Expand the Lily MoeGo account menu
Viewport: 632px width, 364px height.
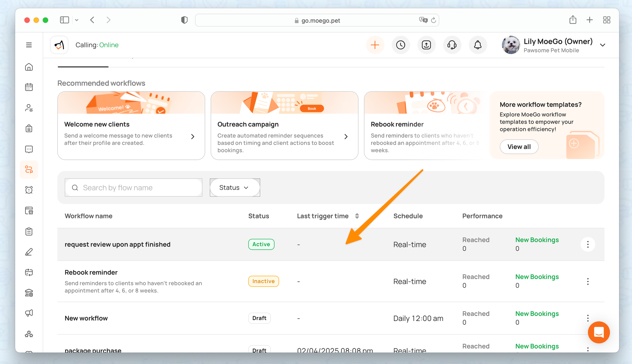[x=602, y=45]
